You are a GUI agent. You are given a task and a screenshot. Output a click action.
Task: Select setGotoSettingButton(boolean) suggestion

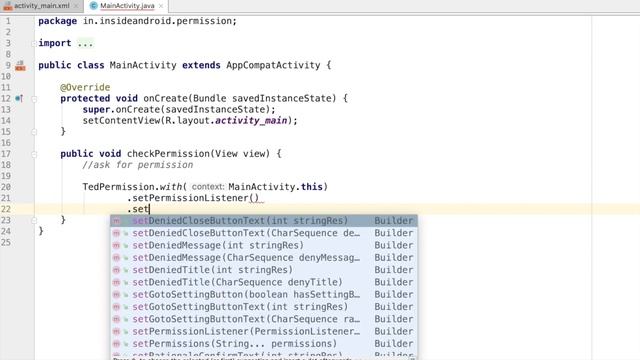pyautogui.click(x=264, y=294)
